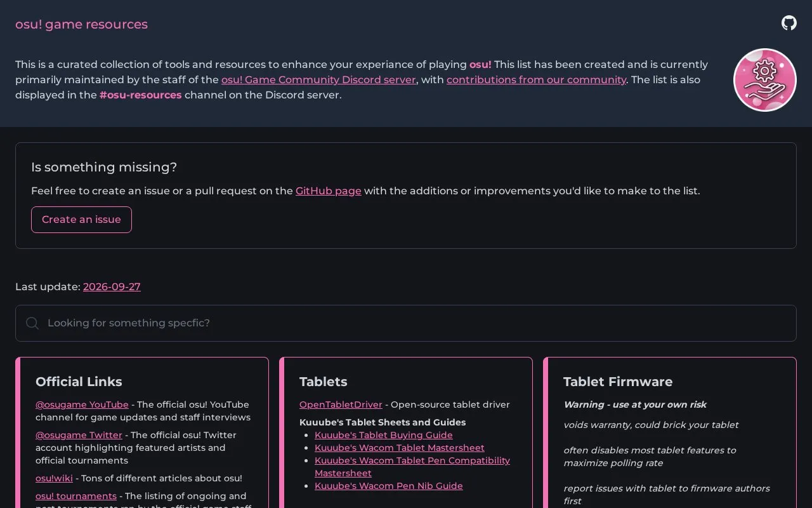Open Kuuube's Wacom Tablet Pen Compatibility Mastersheet
Screen dimensions: 812x508
coord(412,467)
